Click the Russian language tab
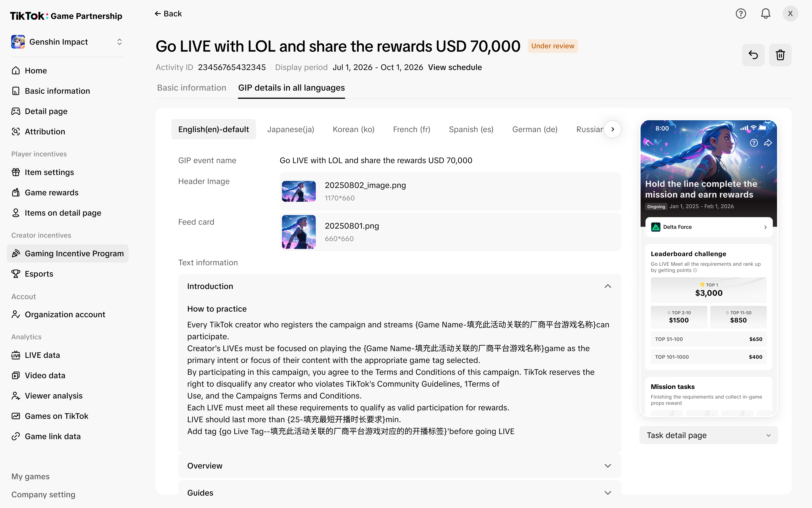Image resolution: width=812 pixels, height=508 pixels. click(x=590, y=129)
